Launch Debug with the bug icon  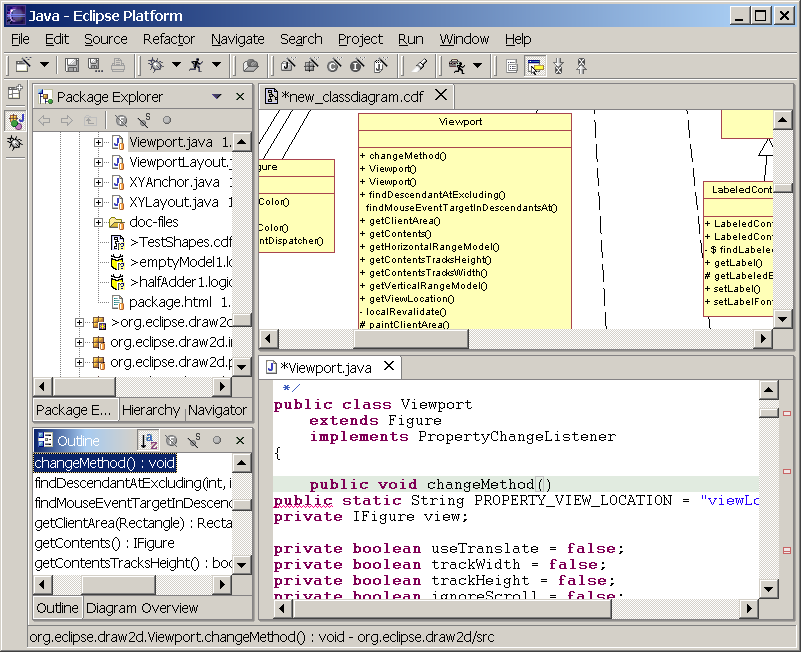point(155,65)
